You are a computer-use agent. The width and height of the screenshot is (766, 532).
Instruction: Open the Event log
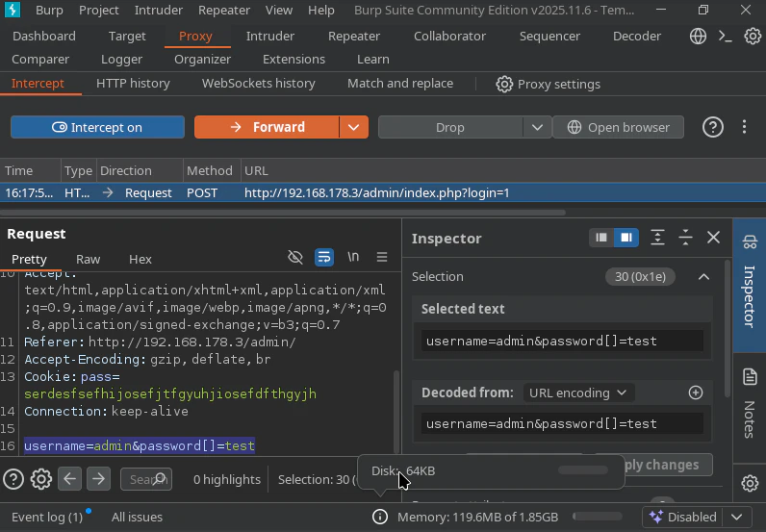point(47,517)
